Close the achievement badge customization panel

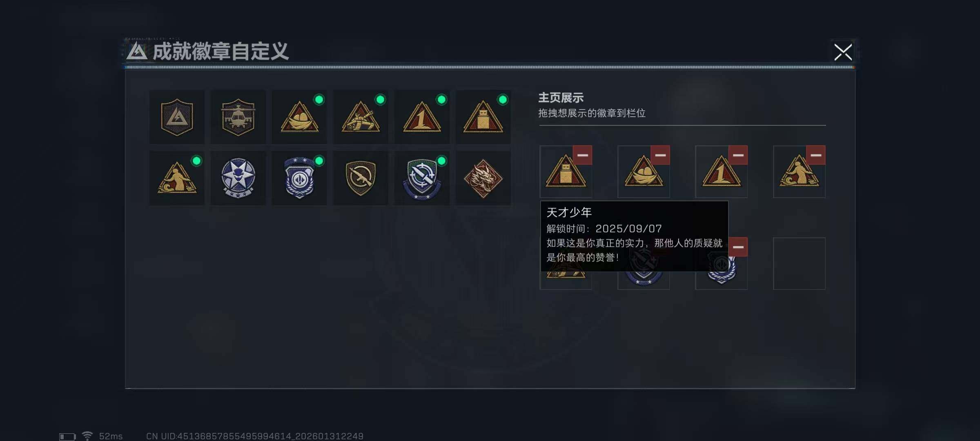(843, 52)
